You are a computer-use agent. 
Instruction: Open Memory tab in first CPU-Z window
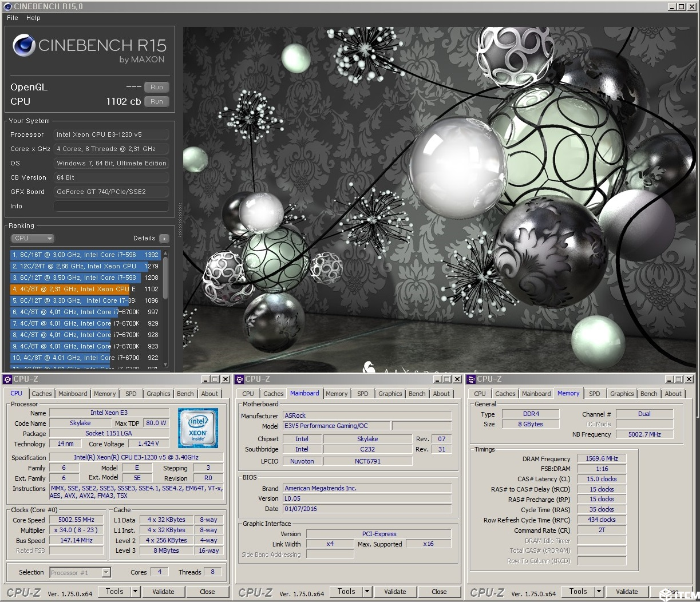pyautogui.click(x=105, y=394)
